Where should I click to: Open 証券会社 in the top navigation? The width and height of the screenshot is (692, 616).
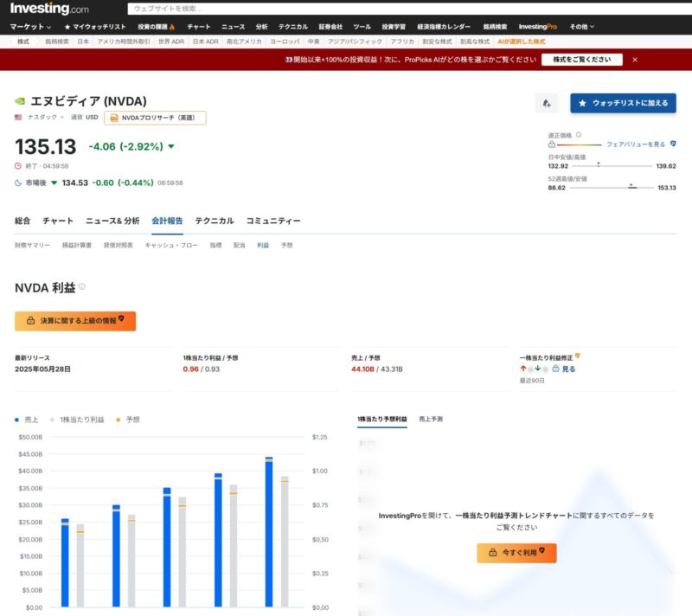click(x=330, y=27)
